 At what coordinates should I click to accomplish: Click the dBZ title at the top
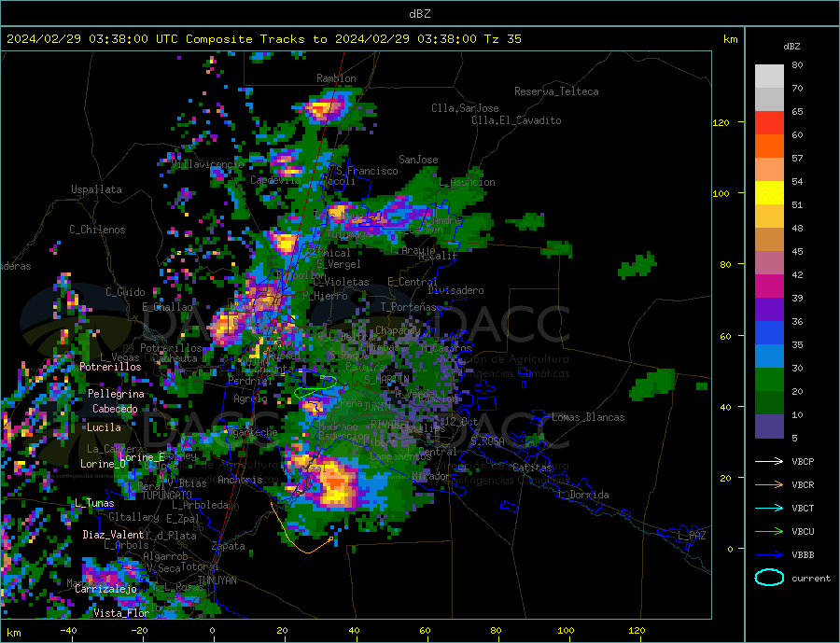click(419, 14)
